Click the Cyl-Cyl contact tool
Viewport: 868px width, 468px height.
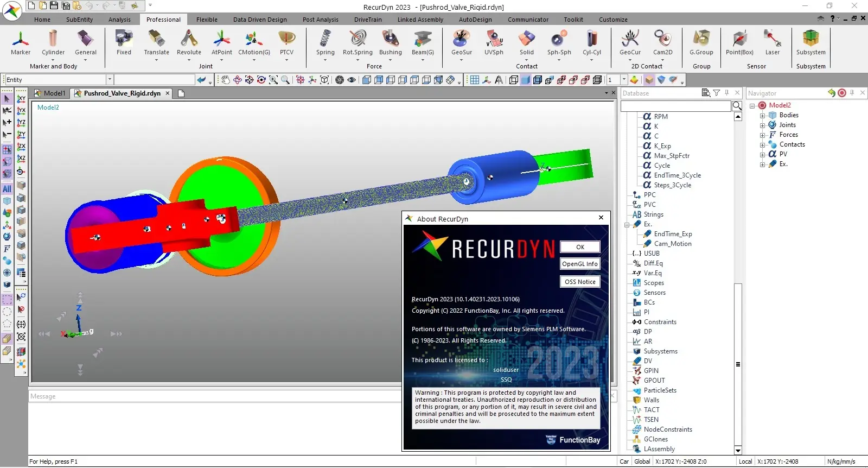tap(591, 42)
